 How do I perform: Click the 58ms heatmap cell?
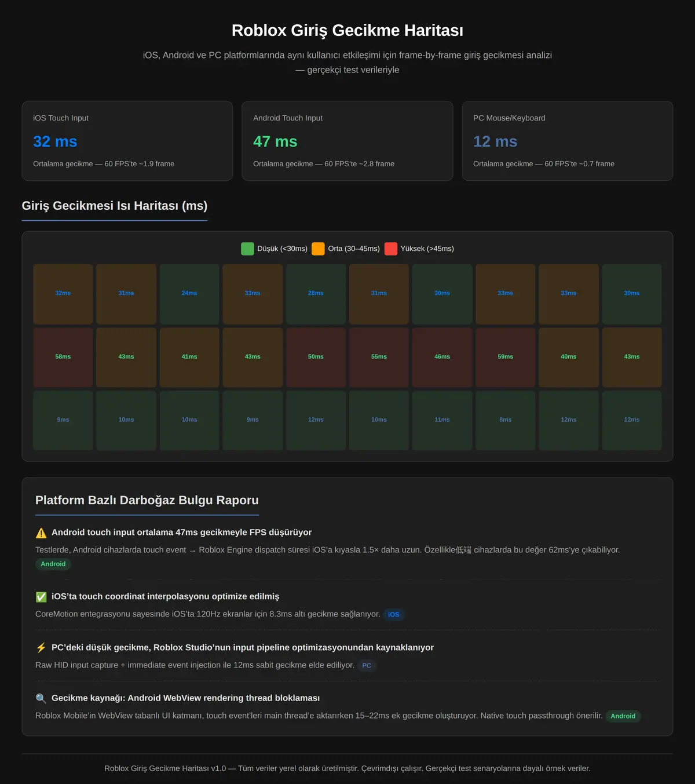63,357
